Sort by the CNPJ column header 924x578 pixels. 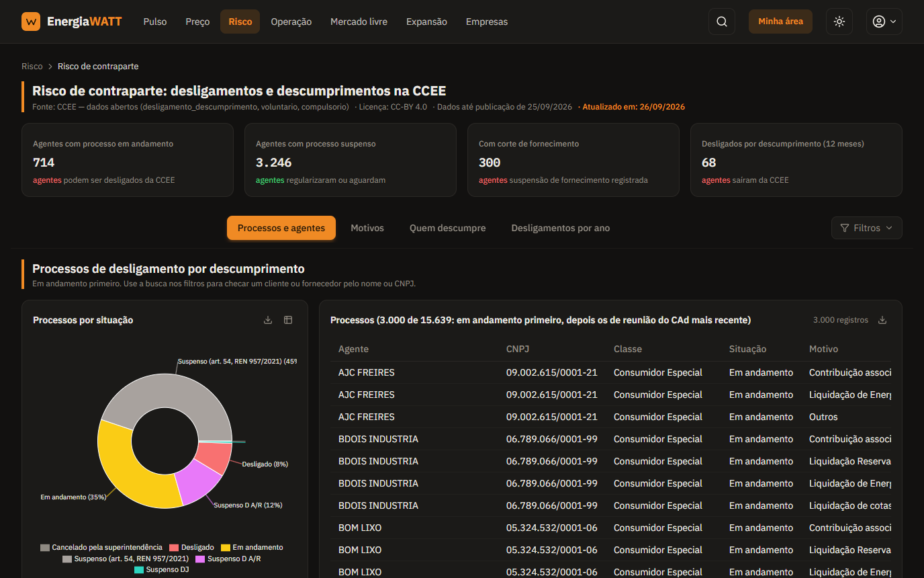518,349
